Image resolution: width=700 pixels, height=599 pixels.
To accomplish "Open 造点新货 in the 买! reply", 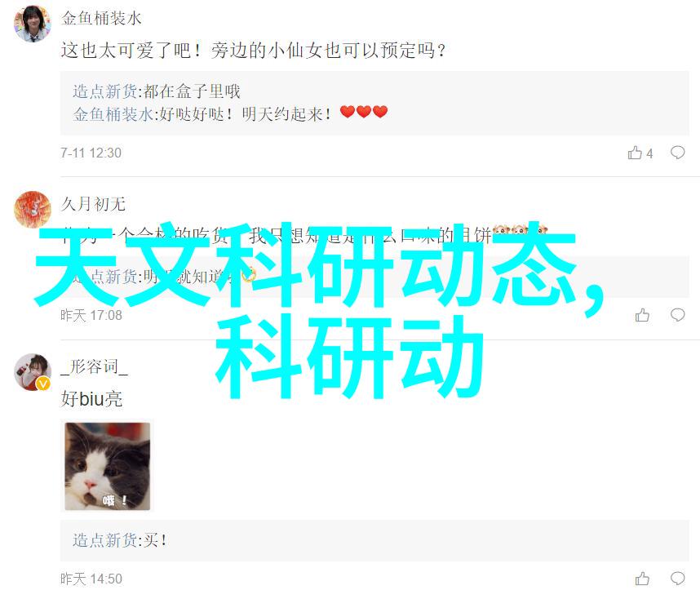I will tap(105, 540).
